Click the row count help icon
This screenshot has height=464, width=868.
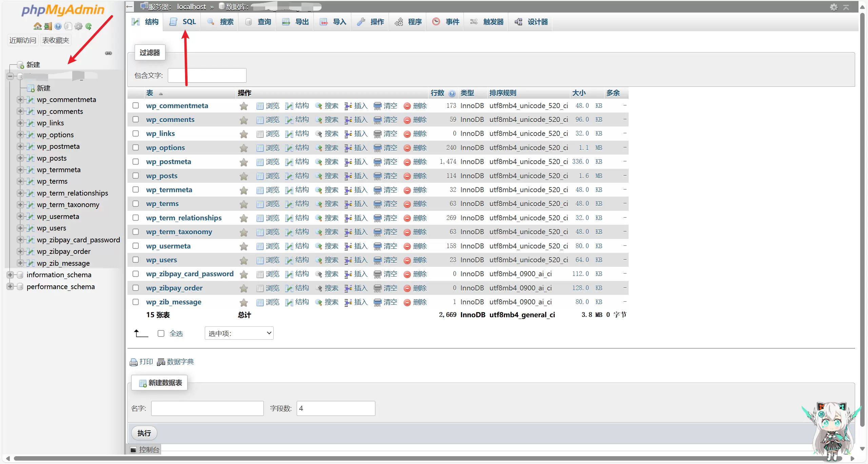[452, 94]
